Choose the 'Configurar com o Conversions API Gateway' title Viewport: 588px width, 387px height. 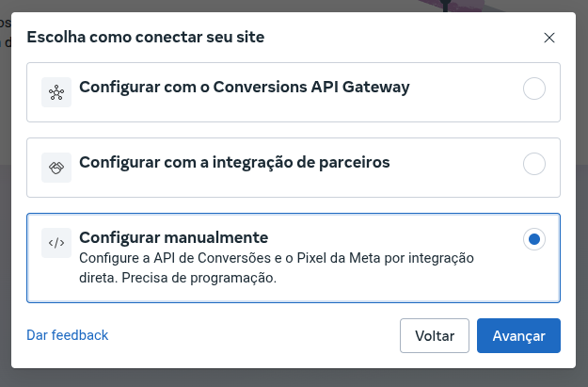pyautogui.click(x=244, y=88)
